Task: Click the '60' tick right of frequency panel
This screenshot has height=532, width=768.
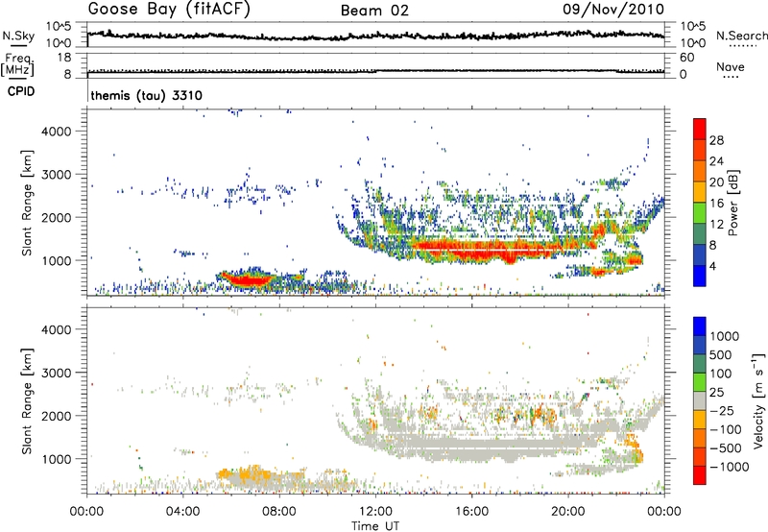Action: [x=686, y=58]
